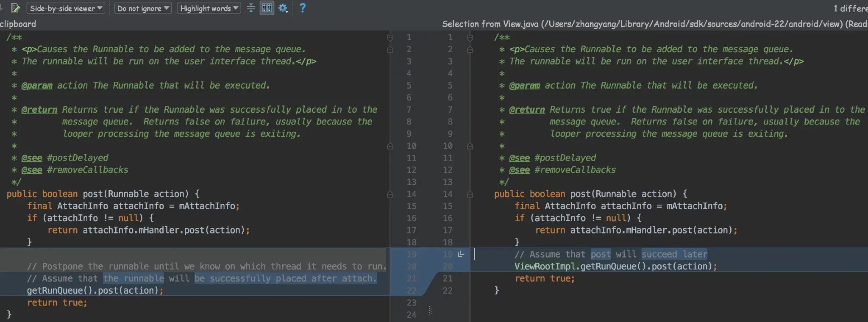This screenshot has height=322, width=868.
Task: Open the Side-by-side viewer dropdown
Action: 66,8
